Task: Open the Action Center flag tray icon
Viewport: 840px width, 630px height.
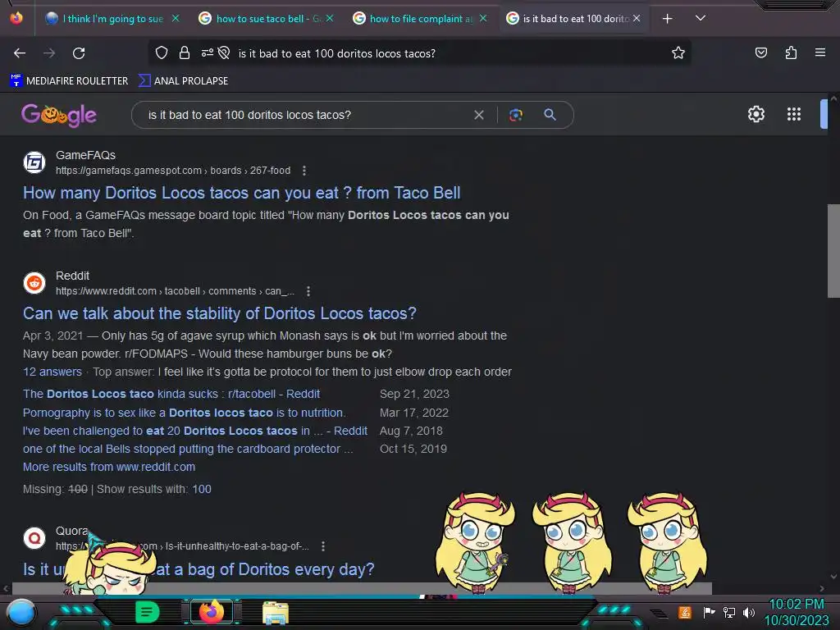Action: pyautogui.click(x=709, y=612)
